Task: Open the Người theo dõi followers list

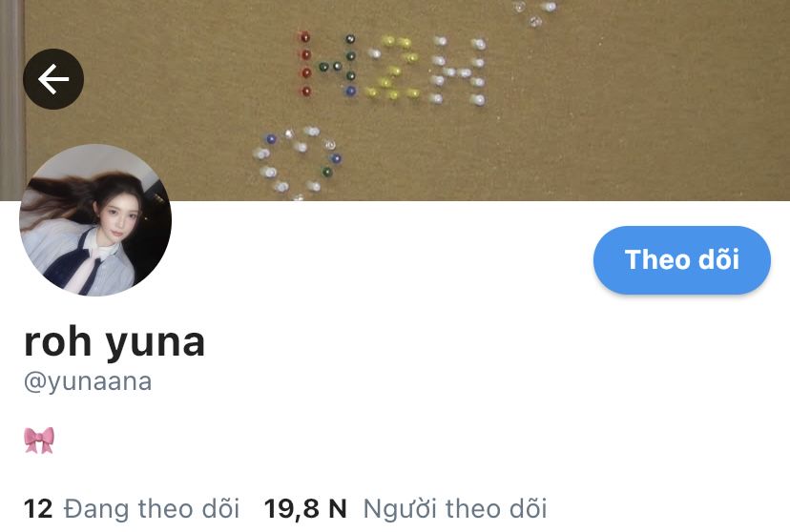Action: (x=455, y=508)
